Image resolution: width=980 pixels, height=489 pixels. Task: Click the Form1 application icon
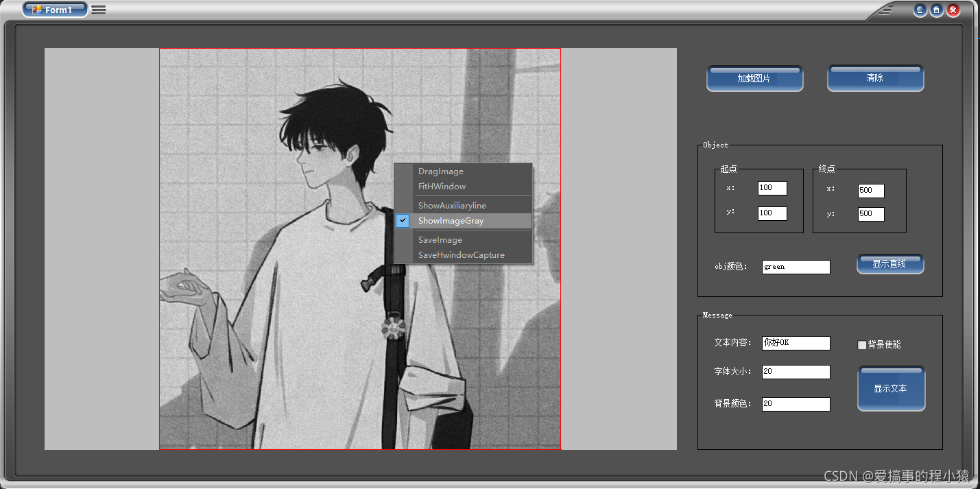click(x=37, y=10)
